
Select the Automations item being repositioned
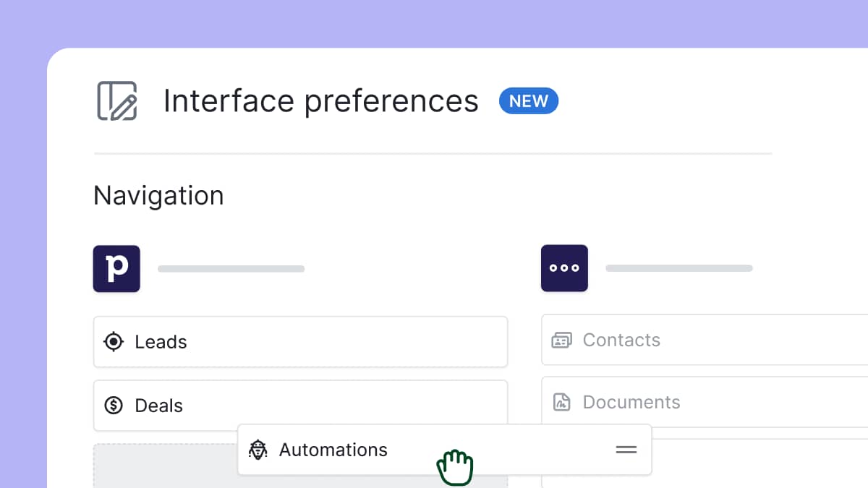click(333, 450)
